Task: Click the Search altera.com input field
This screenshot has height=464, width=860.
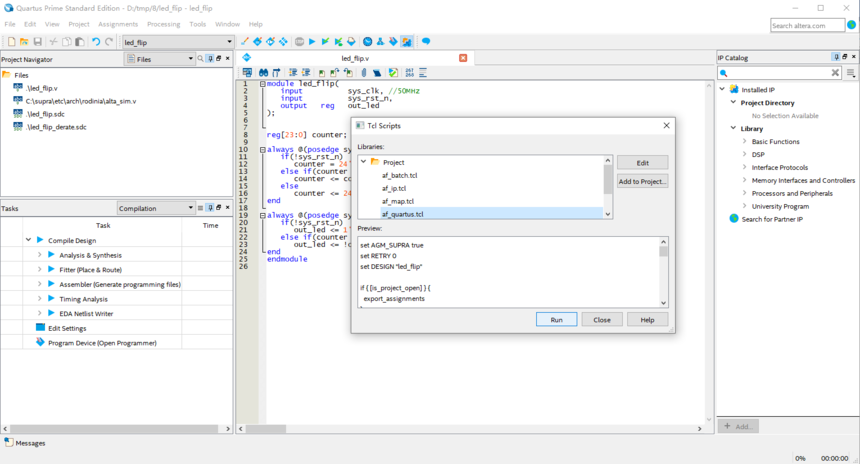Action: [x=807, y=25]
